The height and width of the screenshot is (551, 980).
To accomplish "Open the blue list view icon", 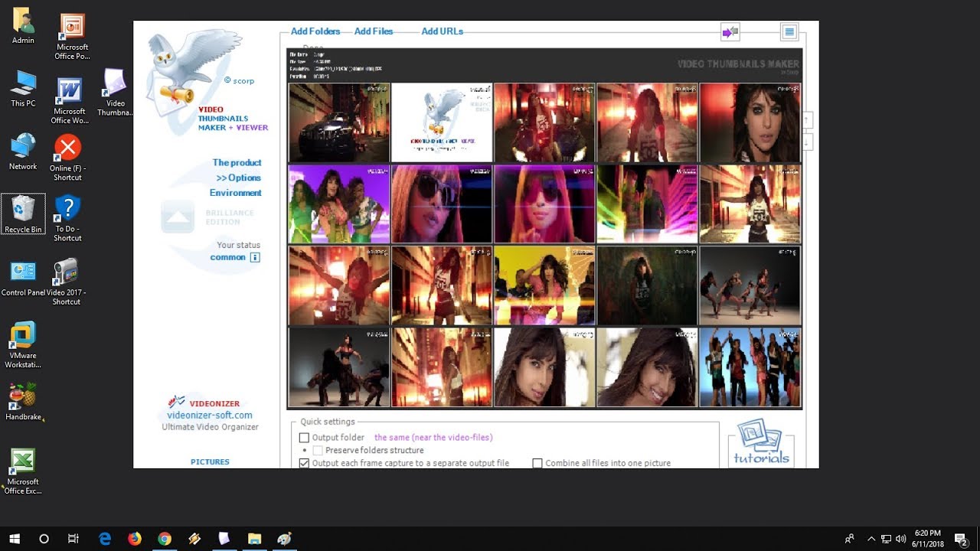I will click(789, 31).
